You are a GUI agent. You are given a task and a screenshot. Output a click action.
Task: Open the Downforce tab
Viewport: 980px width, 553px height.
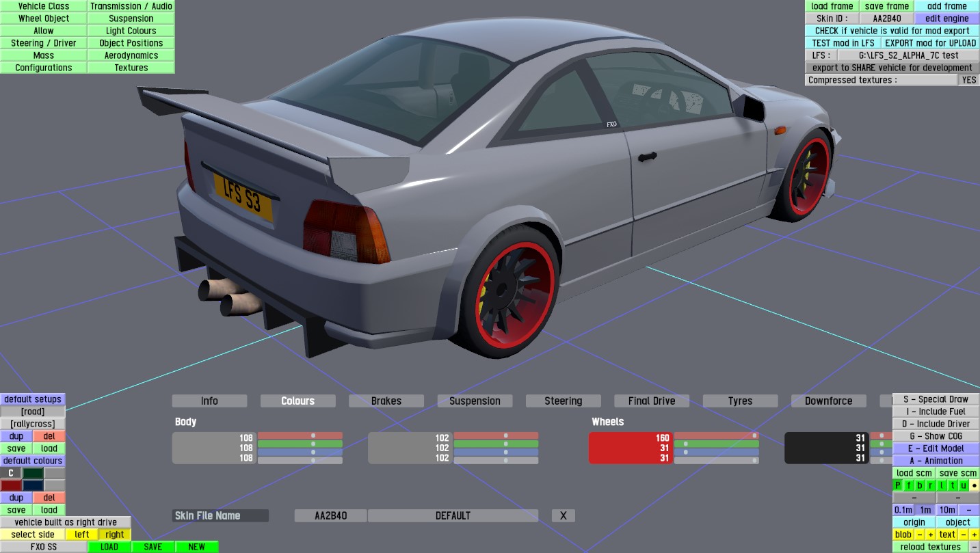(x=829, y=401)
